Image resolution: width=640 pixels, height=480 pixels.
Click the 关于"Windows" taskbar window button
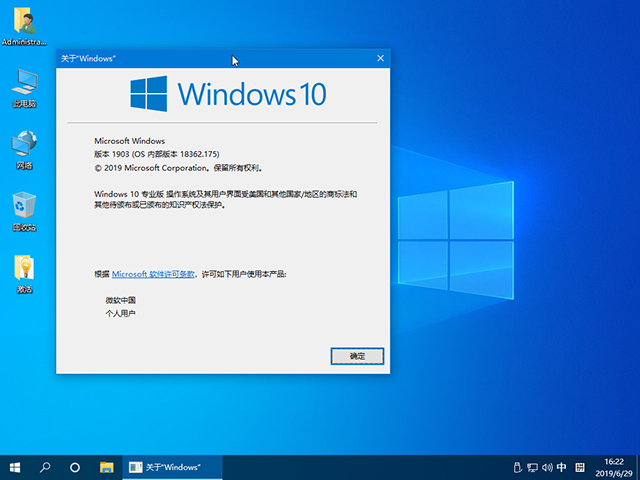click(x=170, y=467)
